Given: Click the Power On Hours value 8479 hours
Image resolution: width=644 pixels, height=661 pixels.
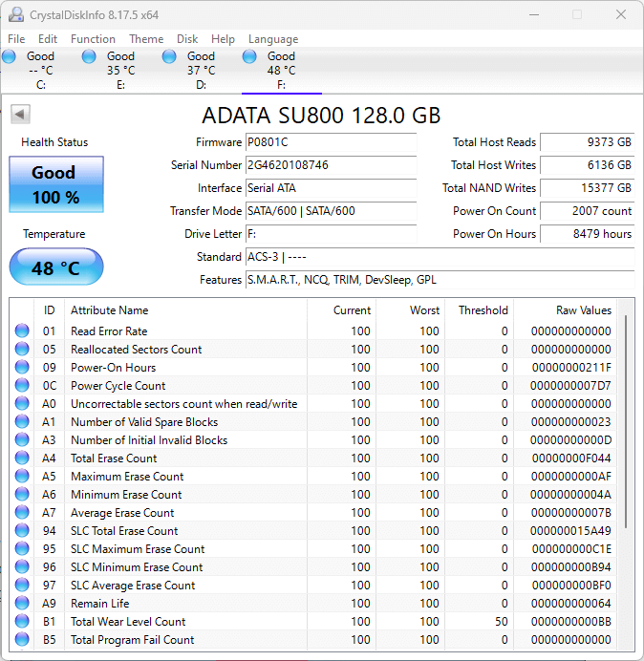Looking at the screenshot, I should coord(587,233).
